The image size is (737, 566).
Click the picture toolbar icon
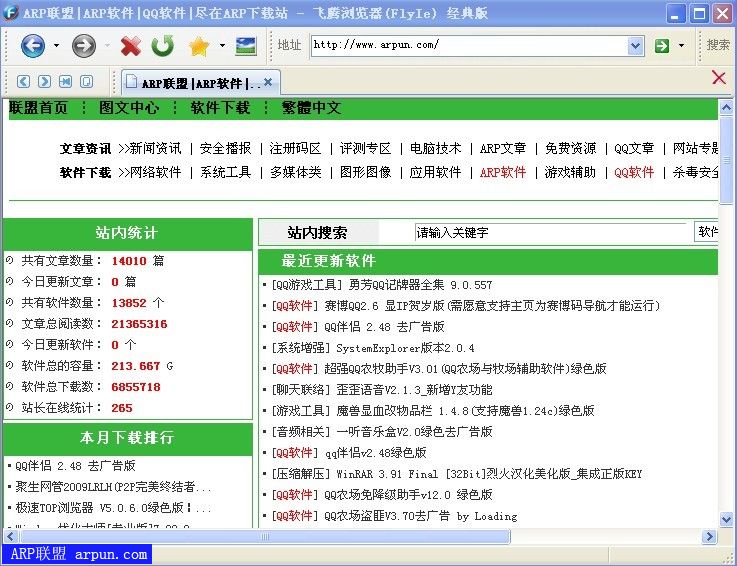245,46
